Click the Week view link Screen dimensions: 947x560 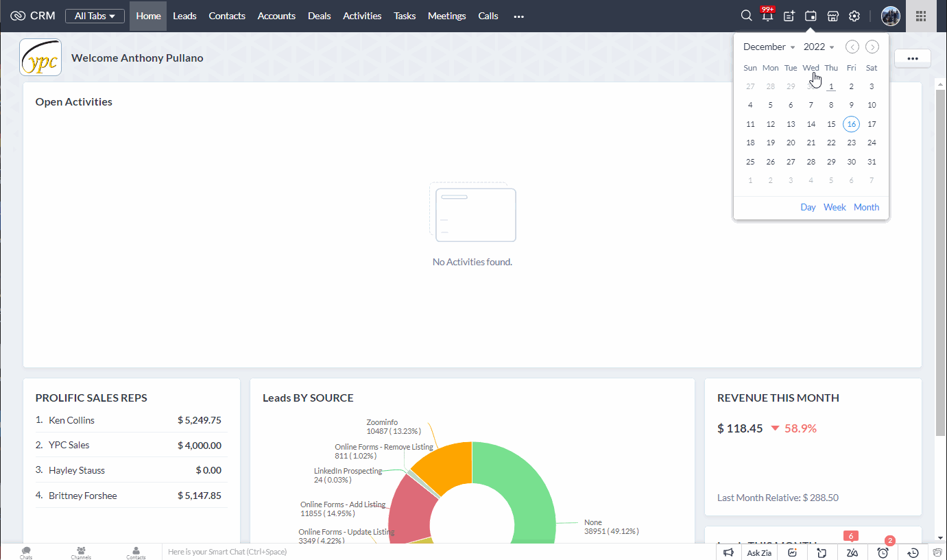pyautogui.click(x=835, y=207)
